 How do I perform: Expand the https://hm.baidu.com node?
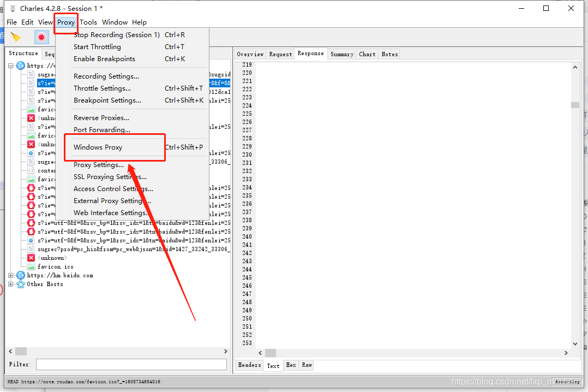click(x=10, y=275)
